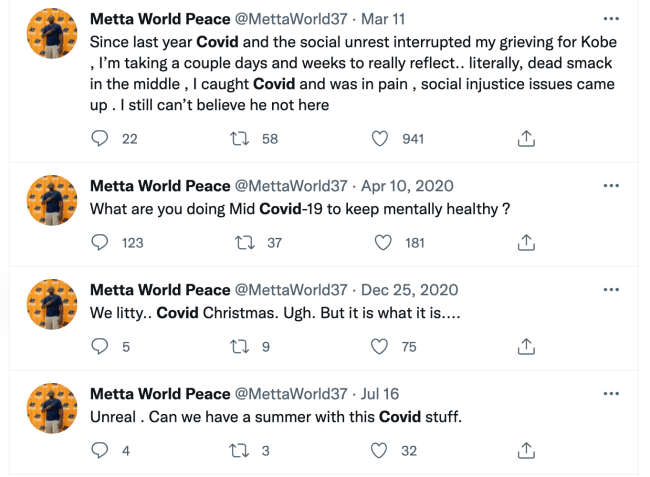Like the Covid Christmas tweet

[x=380, y=347]
